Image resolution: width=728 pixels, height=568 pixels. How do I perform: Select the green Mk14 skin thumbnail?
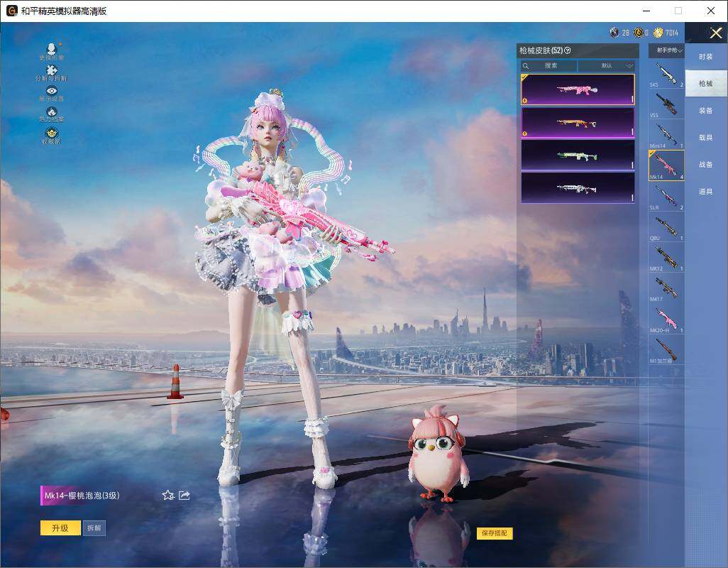pos(578,155)
